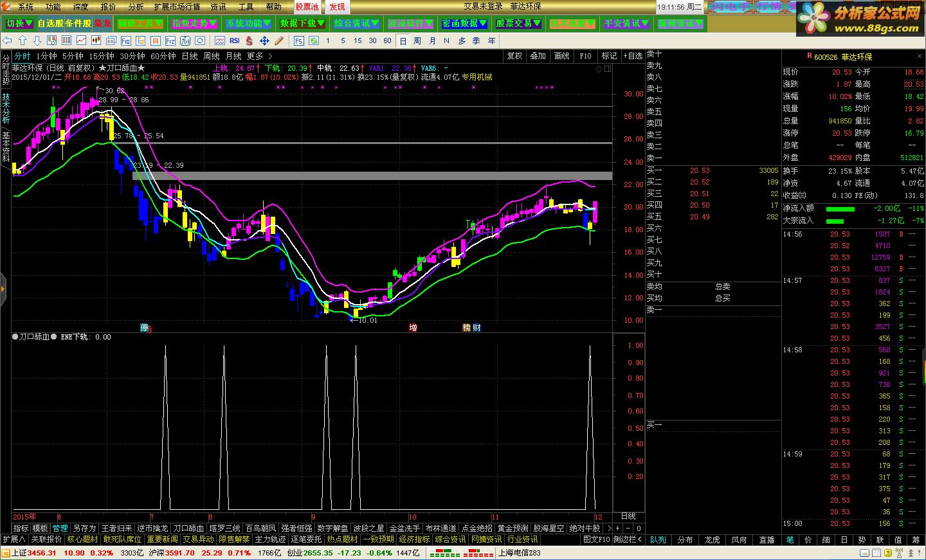Open the 扩展市场行情 menu
The height and width of the screenshot is (560, 926).
click(177, 6)
